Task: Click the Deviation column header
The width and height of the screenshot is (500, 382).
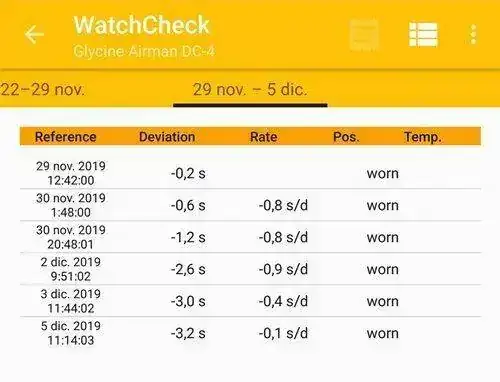Action: point(167,137)
